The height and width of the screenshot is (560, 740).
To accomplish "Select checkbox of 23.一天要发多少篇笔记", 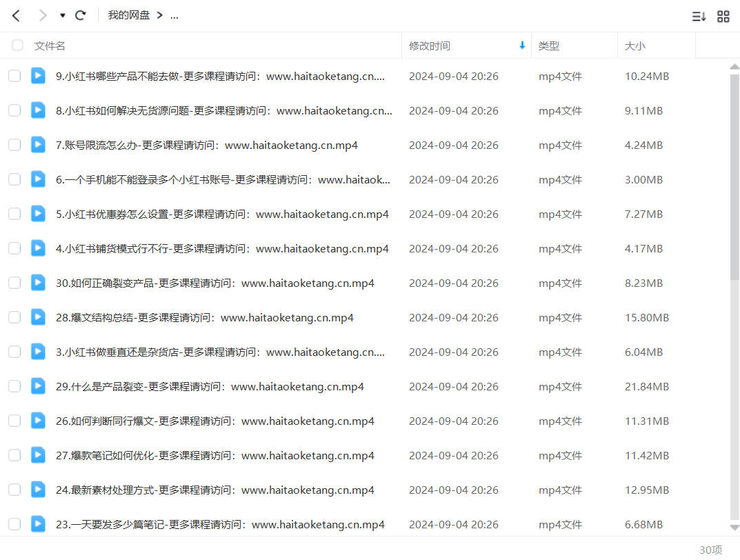I will (x=14, y=523).
